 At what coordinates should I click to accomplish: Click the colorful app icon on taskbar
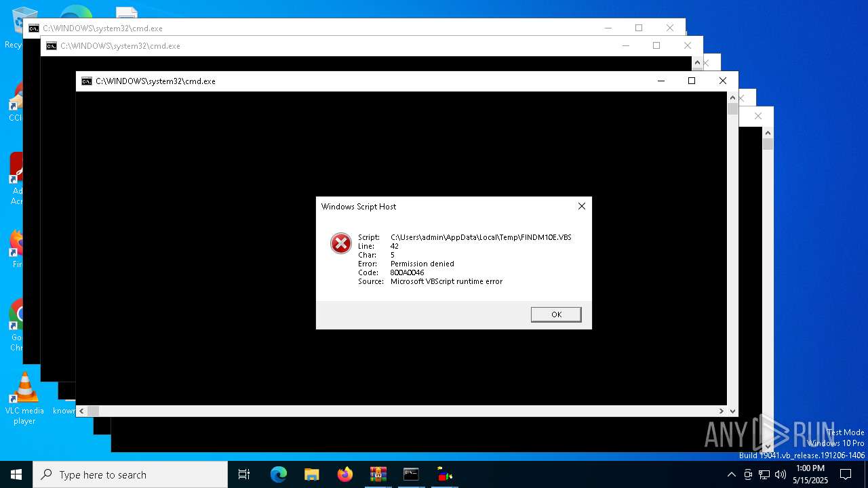coord(445,474)
